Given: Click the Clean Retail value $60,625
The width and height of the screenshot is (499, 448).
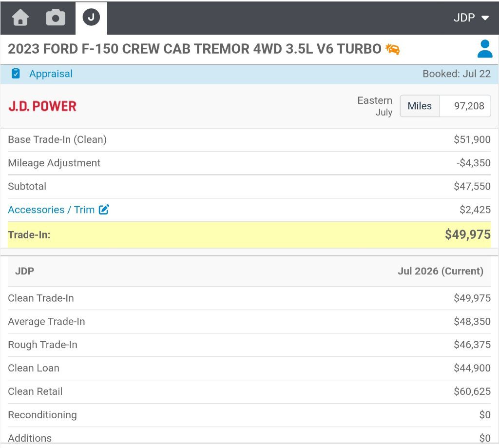Looking at the screenshot, I should [x=472, y=391].
